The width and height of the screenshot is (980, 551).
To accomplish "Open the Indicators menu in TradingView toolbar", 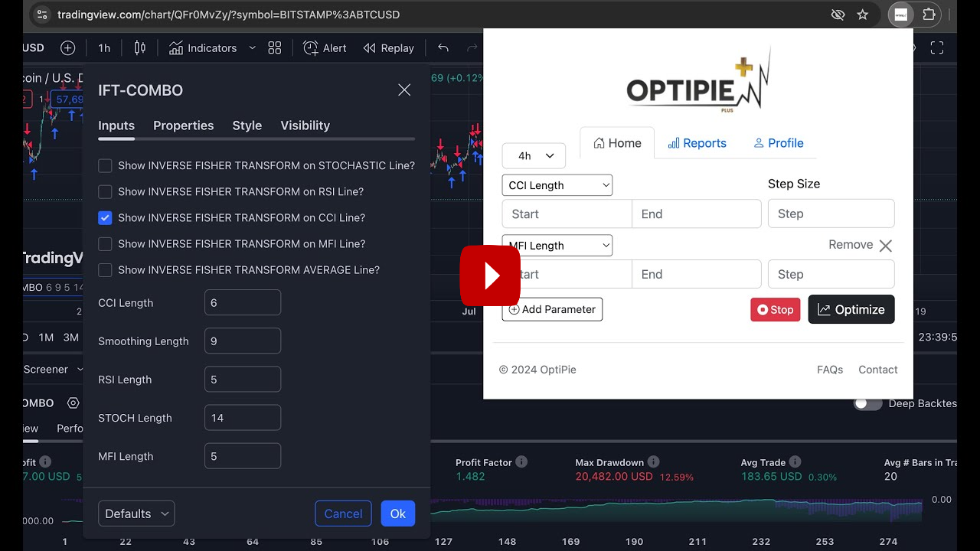I will (x=203, y=47).
